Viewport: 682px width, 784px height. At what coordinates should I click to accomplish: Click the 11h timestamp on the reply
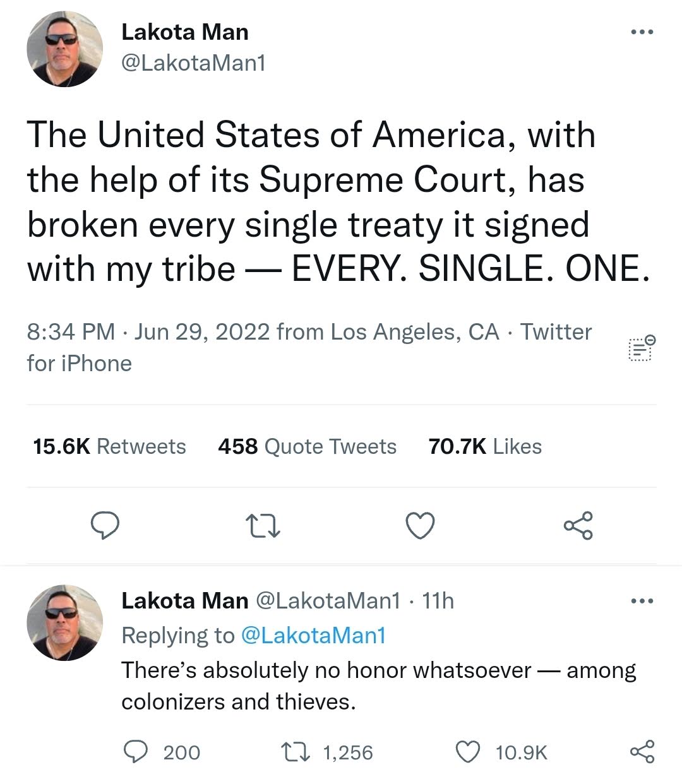tap(438, 600)
